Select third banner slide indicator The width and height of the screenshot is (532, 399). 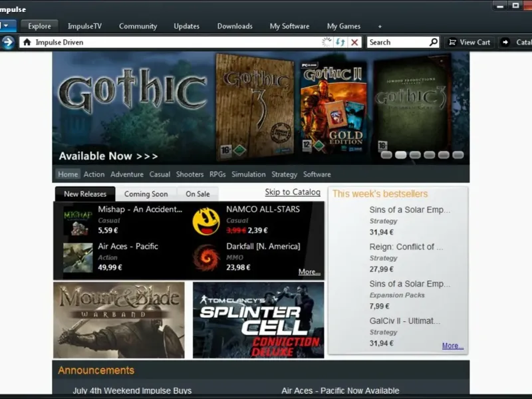coord(415,155)
